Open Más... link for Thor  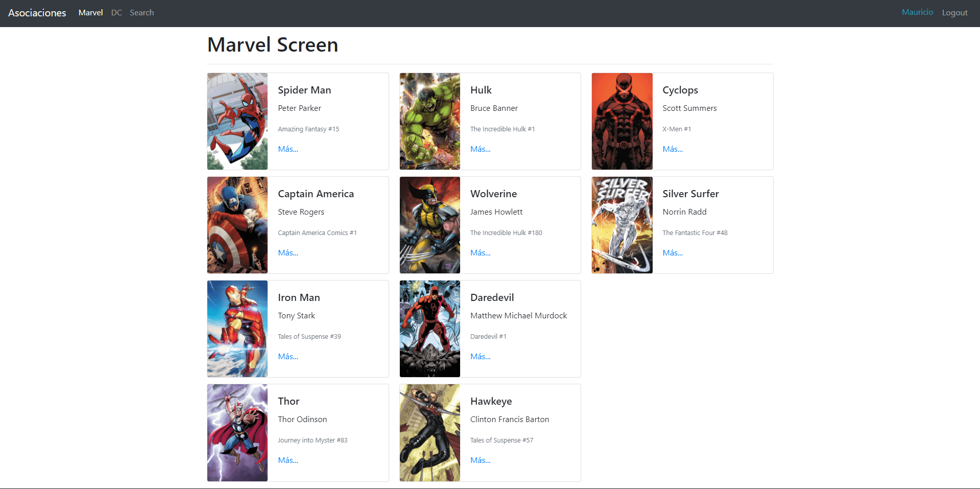288,460
